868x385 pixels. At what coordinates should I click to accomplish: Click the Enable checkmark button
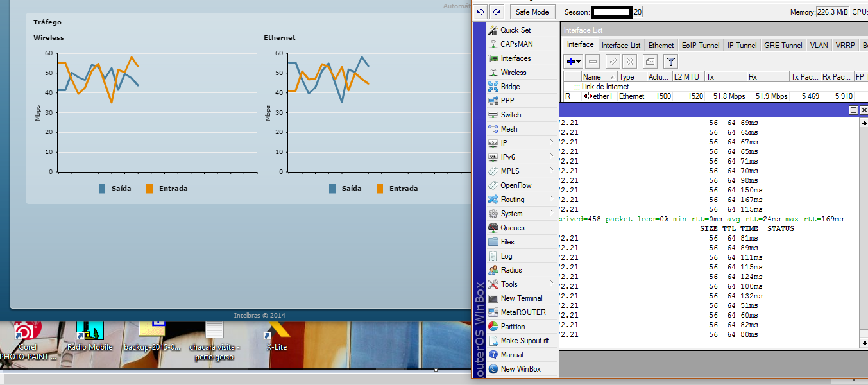[613, 62]
